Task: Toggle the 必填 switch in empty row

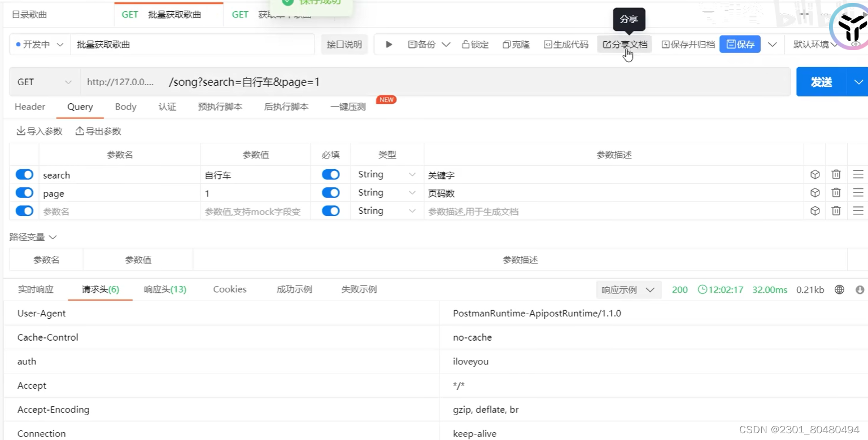Action: pyautogui.click(x=330, y=211)
